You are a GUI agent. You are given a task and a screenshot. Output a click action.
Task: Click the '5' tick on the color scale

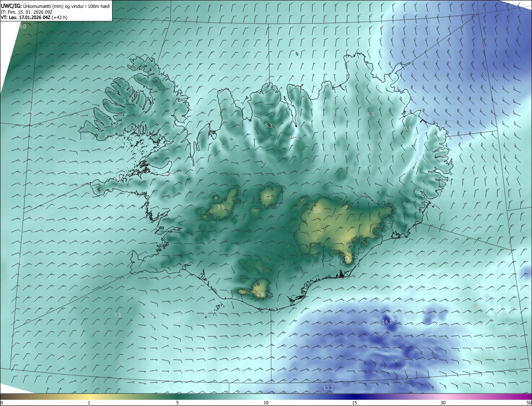click(x=177, y=403)
